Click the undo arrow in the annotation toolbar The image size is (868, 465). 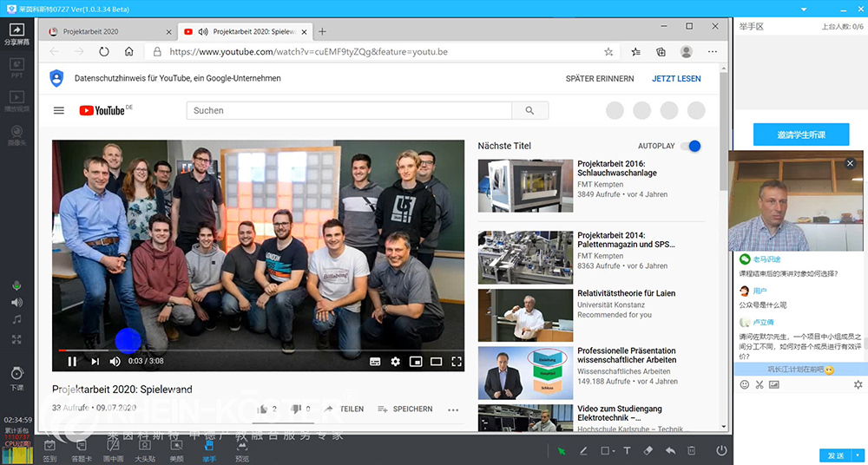point(670,450)
